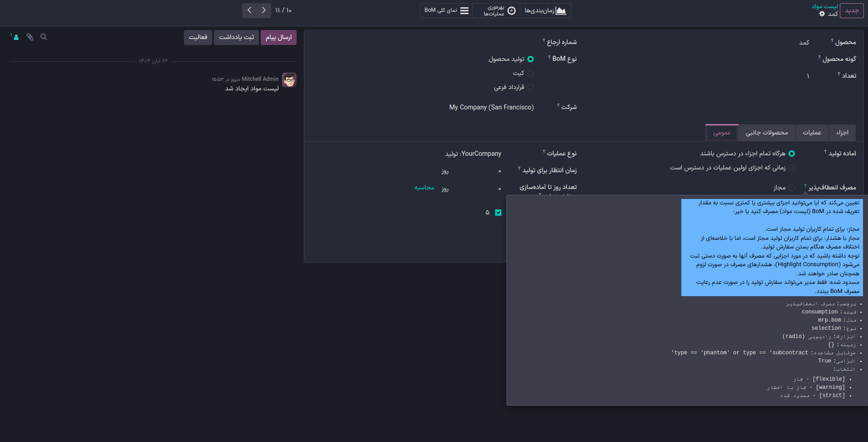The image size is (868, 442).
Task: Click the محاسبه link
Action: click(x=424, y=188)
